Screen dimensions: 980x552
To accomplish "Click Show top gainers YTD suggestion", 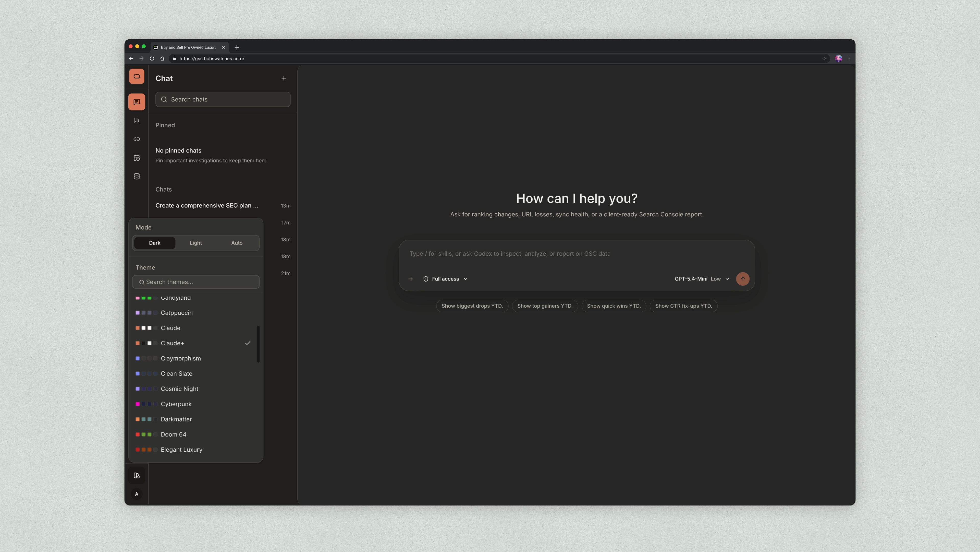I will (x=545, y=306).
